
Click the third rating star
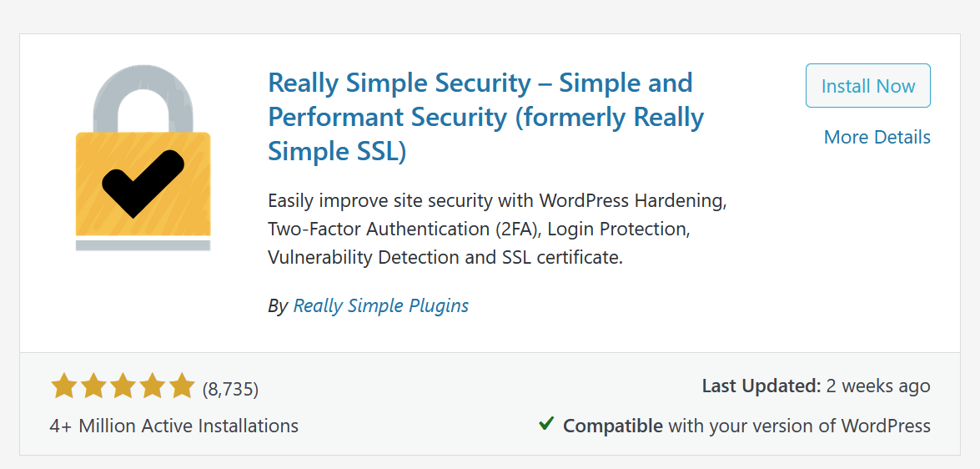(123, 386)
